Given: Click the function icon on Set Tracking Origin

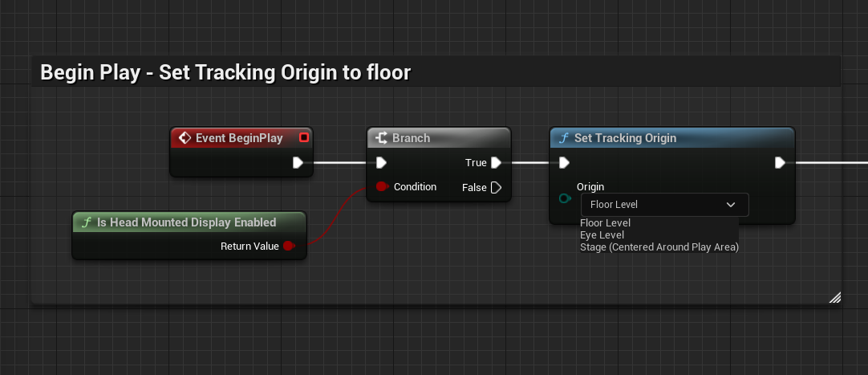Looking at the screenshot, I should [x=563, y=138].
